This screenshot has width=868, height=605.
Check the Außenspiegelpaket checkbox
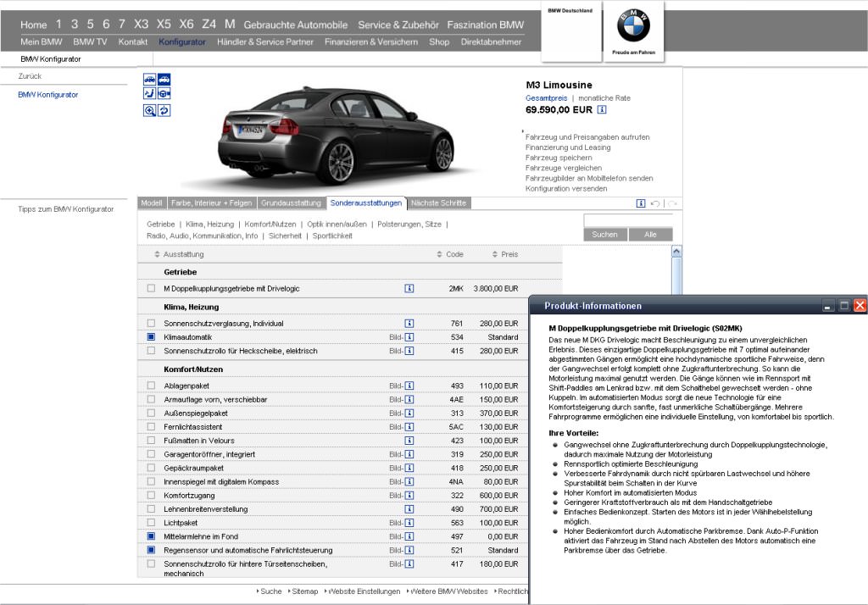(151, 414)
